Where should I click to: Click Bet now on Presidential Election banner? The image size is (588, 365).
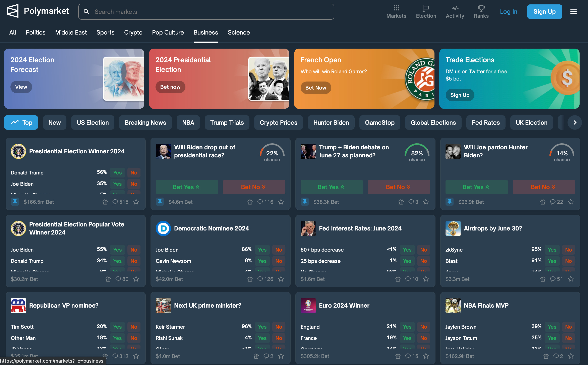point(170,87)
